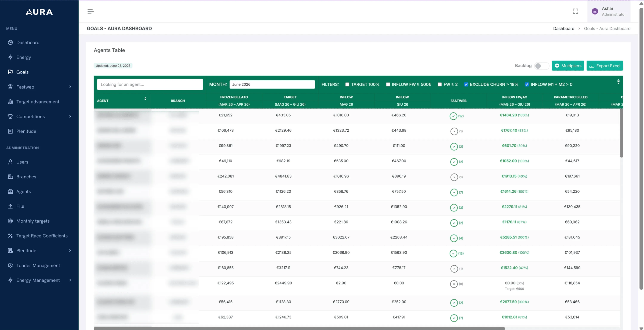The height and width of the screenshot is (330, 644).
Task: Toggle fullscreen mode icon
Action: (575, 11)
